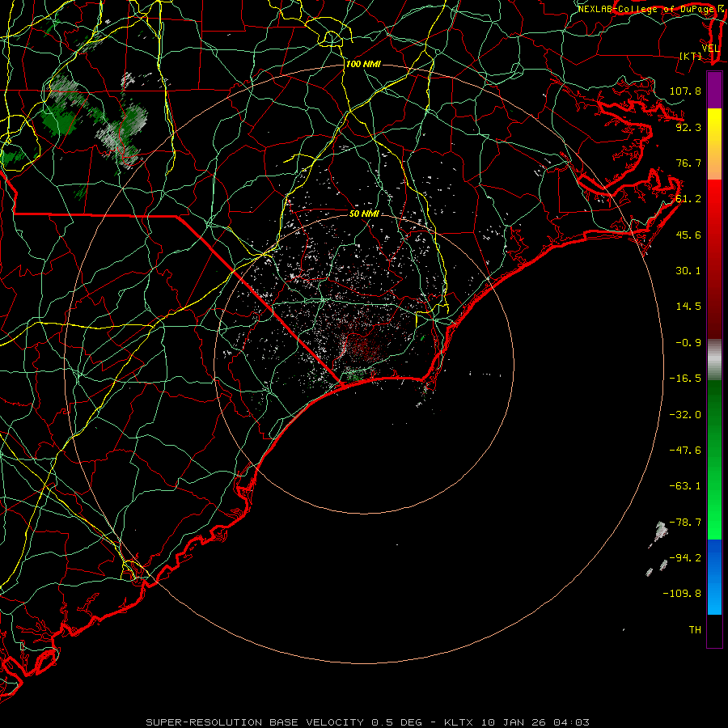Click the 30.1 legend value

pyautogui.click(x=688, y=271)
